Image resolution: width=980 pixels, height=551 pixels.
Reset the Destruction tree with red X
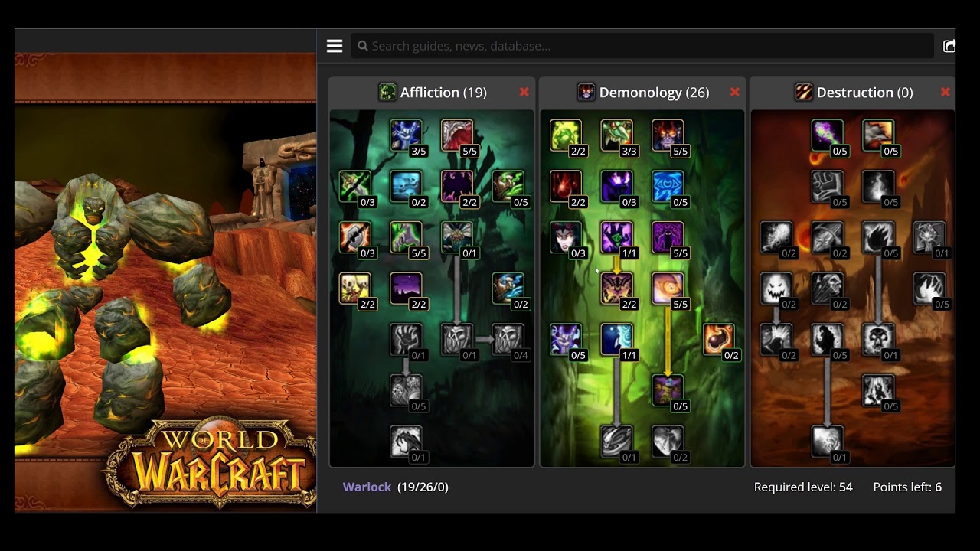[945, 92]
